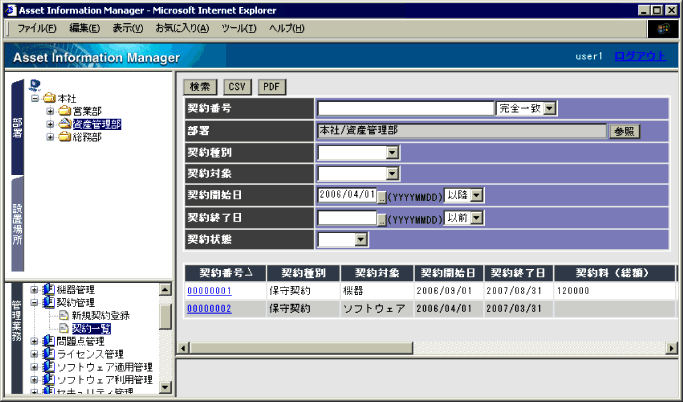Click the 本社 folder icon
Viewport: 683px width, 402px height.
tap(50, 98)
